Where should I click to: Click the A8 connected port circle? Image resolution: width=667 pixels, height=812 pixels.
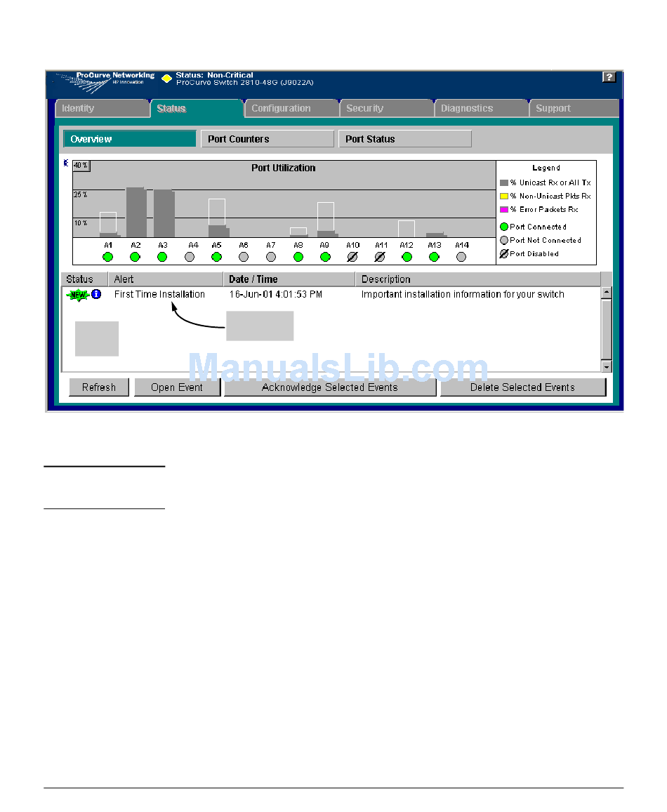pyautogui.click(x=298, y=257)
